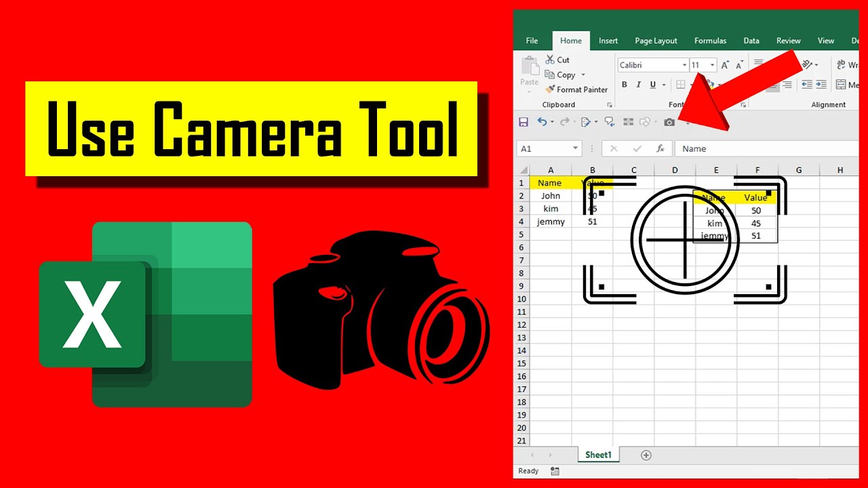Click the Save icon in Quick Access Toolbar
Image resolution: width=868 pixels, height=488 pixels.
[524, 122]
